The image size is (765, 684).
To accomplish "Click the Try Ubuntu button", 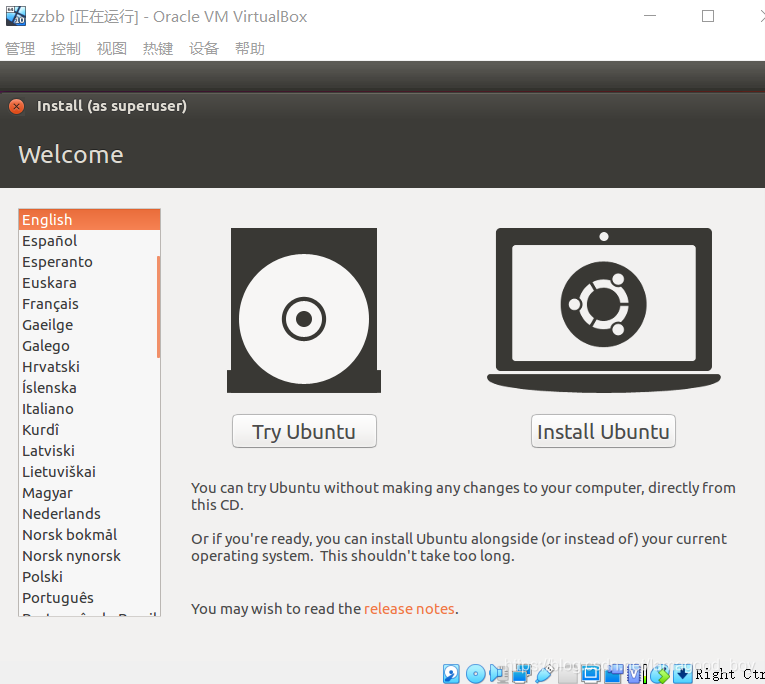I will click(x=304, y=431).
